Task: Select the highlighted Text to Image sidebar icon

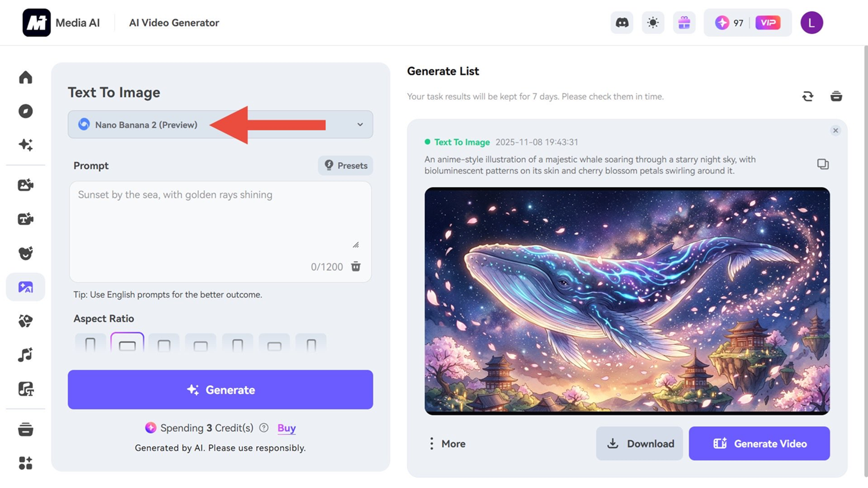Action: (26, 287)
